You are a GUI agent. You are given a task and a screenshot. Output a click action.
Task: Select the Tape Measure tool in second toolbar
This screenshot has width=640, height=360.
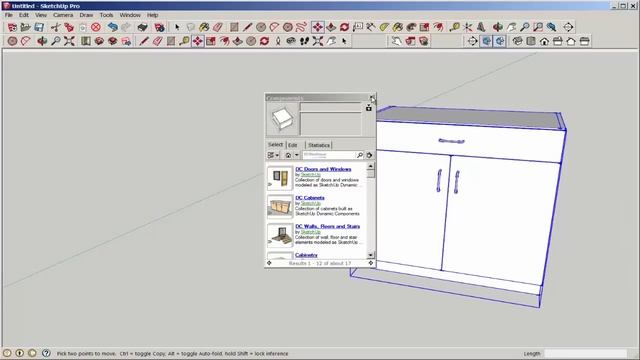[184, 41]
